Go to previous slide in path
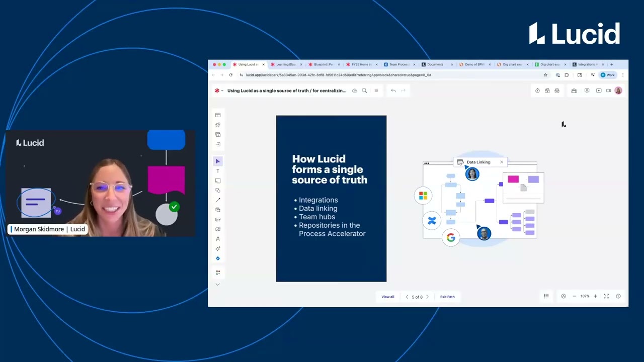644x362 pixels. pos(407,297)
